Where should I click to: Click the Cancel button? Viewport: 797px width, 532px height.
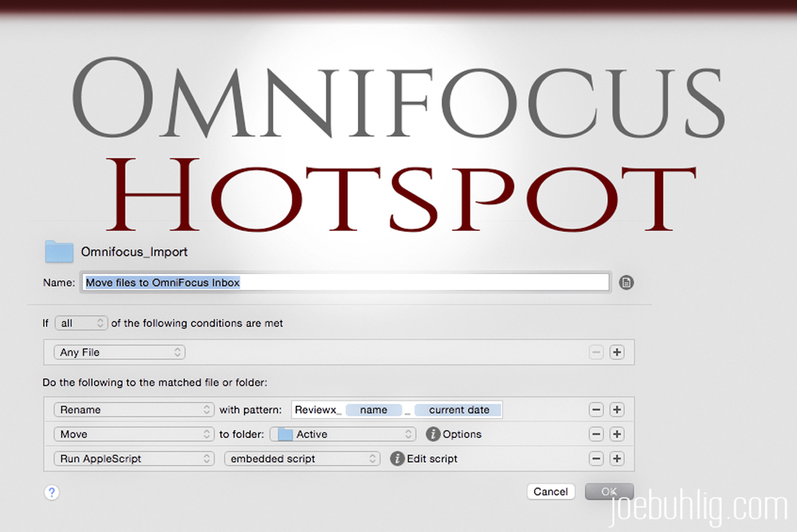[x=551, y=491]
